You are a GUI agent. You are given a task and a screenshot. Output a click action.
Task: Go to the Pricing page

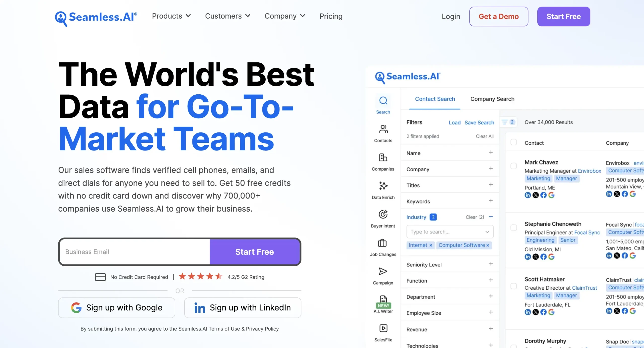tap(331, 16)
